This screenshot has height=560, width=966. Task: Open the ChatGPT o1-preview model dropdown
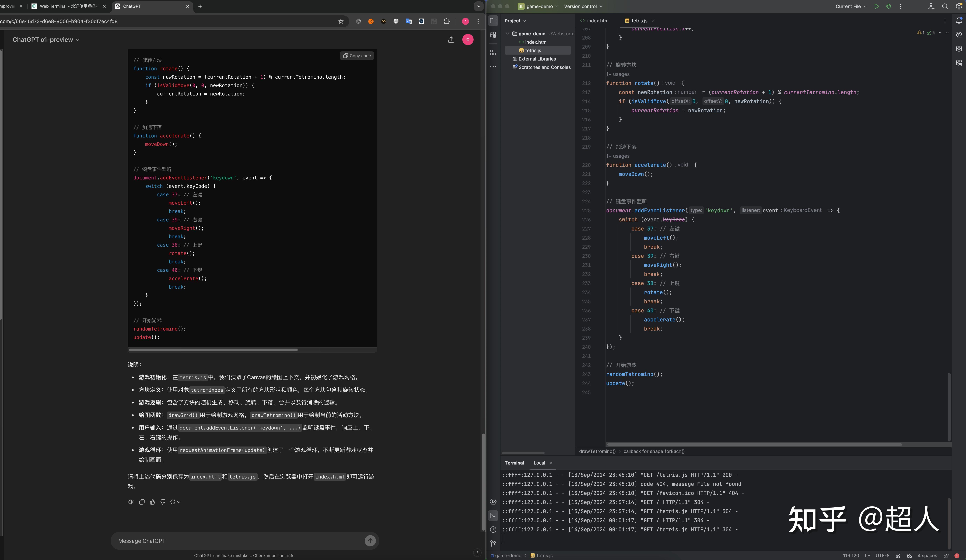pyautogui.click(x=46, y=40)
